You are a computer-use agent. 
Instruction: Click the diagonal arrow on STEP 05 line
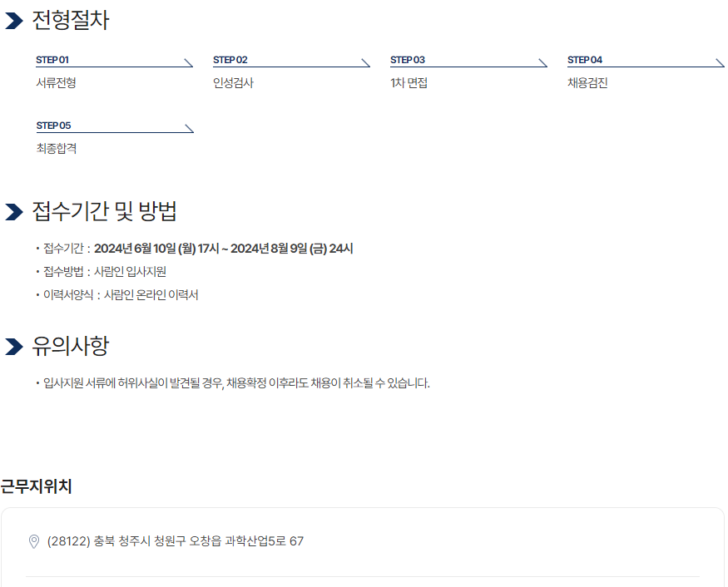coord(189,129)
